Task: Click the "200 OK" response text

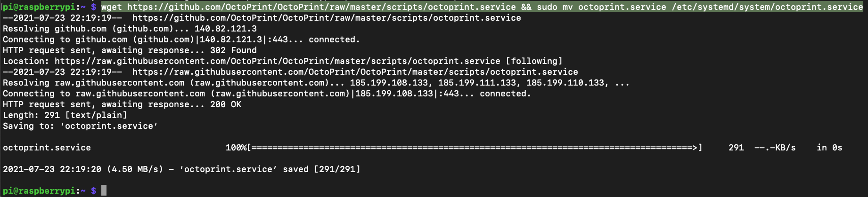Action: pyautogui.click(x=226, y=104)
